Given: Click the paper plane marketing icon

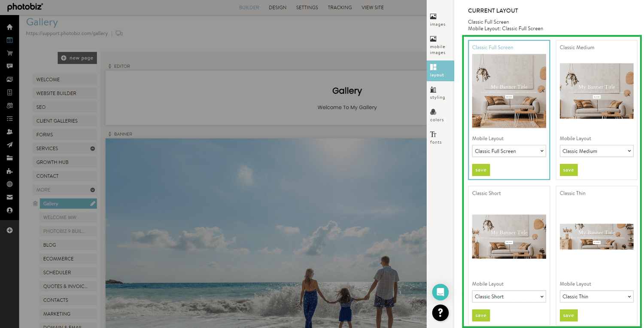Looking at the screenshot, I should pos(9,145).
